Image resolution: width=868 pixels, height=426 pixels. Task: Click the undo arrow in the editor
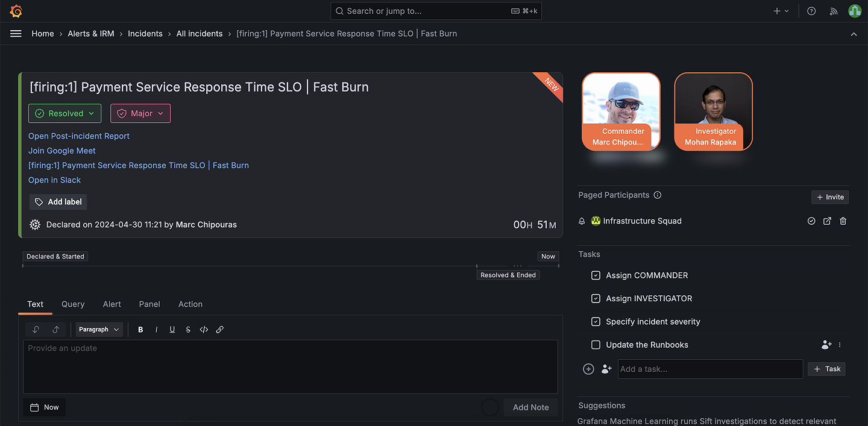[x=36, y=329]
